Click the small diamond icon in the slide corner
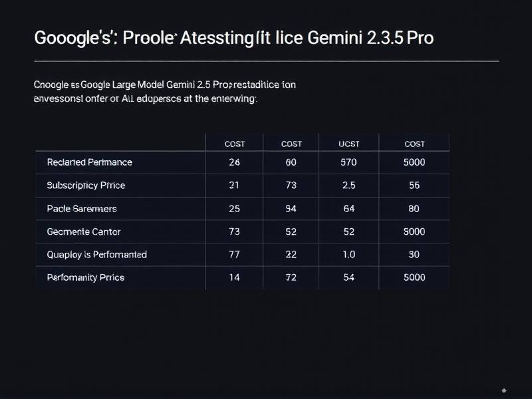The image size is (532, 399). pos(504,390)
